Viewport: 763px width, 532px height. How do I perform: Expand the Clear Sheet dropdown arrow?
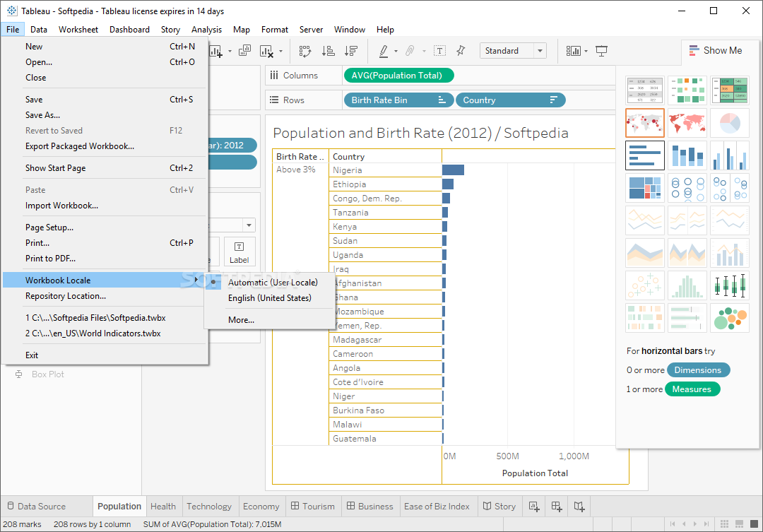point(280,51)
